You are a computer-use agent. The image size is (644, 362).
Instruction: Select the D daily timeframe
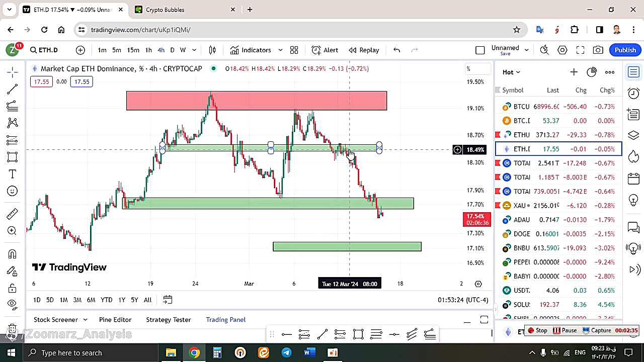point(172,50)
